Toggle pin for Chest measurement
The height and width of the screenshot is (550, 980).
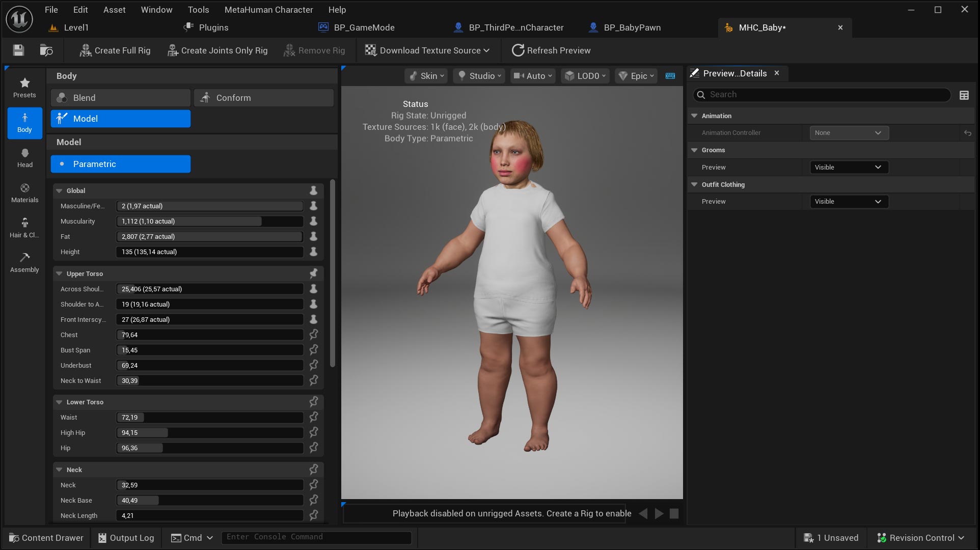pos(314,335)
